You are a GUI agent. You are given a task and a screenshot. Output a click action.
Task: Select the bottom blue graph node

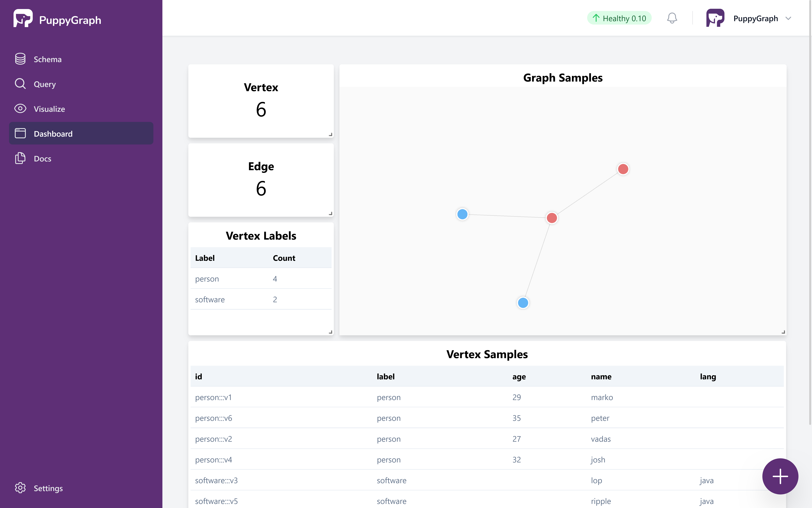click(523, 303)
